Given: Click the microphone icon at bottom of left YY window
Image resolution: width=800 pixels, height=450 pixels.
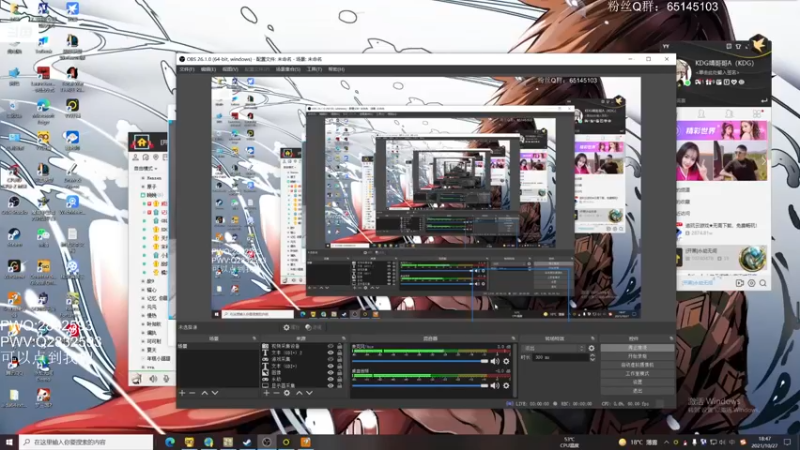Looking at the screenshot, I should (x=166, y=379).
